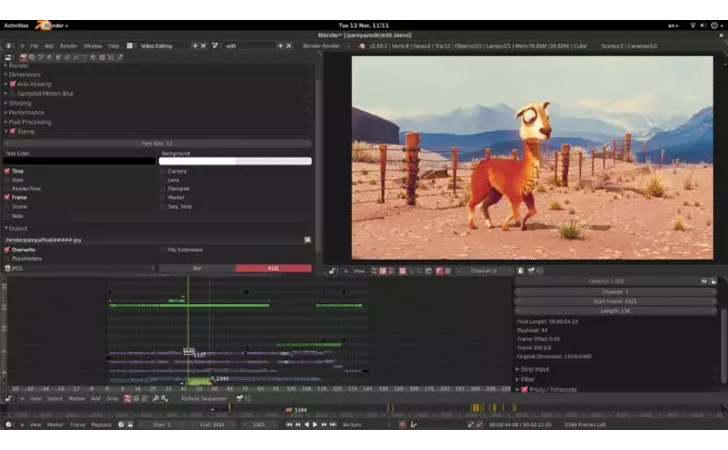Add a new screen layout with plus icon
The height and width of the screenshot is (450, 728).
tap(195, 46)
